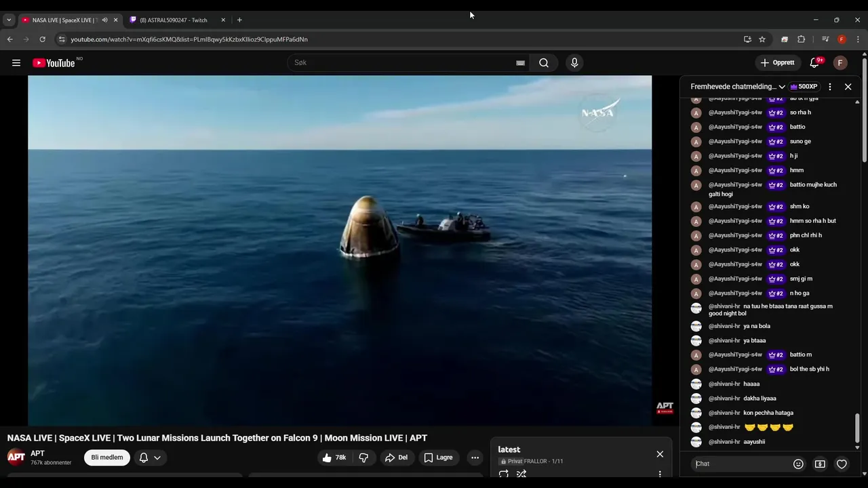Open the account avatar menu on YouTube
This screenshot has width=868, height=488.
click(840, 63)
